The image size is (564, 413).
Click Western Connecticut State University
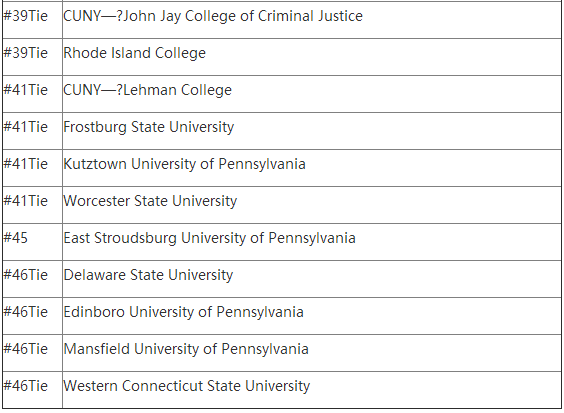tap(187, 386)
